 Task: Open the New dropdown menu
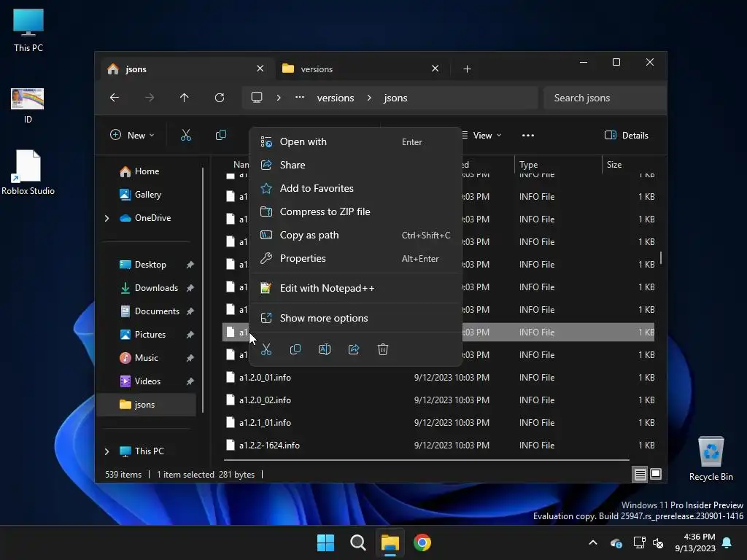coord(132,135)
